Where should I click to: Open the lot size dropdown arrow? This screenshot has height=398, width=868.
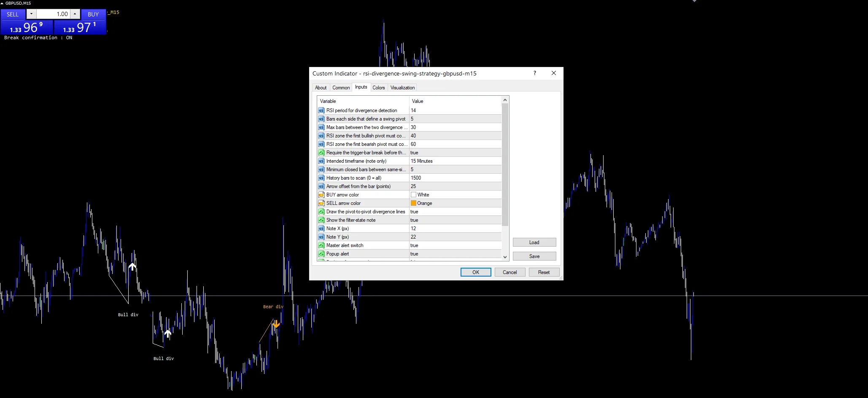tap(31, 14)
